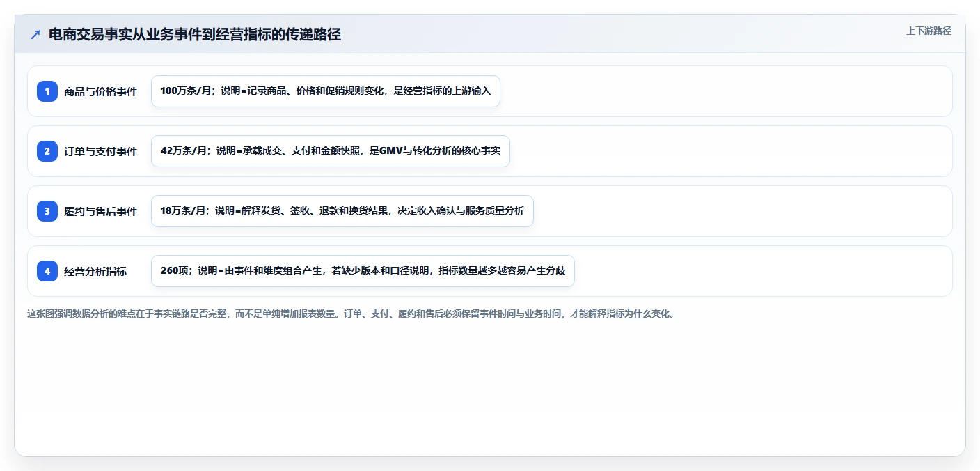Image resolution: width=980 pixels, height=471 pixels.
Task: Click the footnote starting with 这张图强调数据分析的难点
Action: 351,314
